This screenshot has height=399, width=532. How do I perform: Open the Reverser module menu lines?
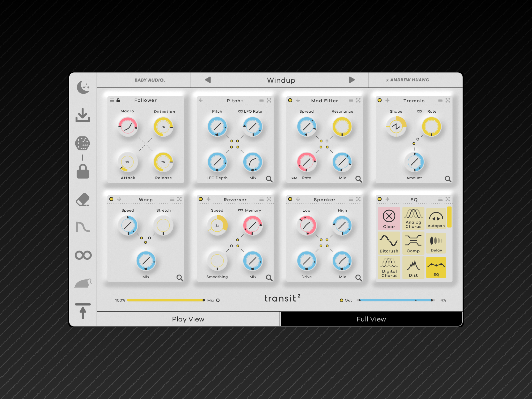tap(262, 199)
